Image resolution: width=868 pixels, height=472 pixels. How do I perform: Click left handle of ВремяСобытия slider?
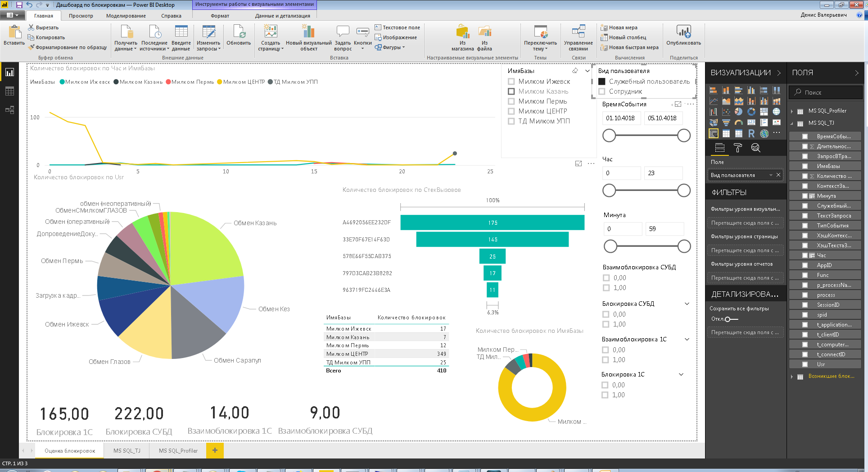pyautogui.click(x=609, y=136)
